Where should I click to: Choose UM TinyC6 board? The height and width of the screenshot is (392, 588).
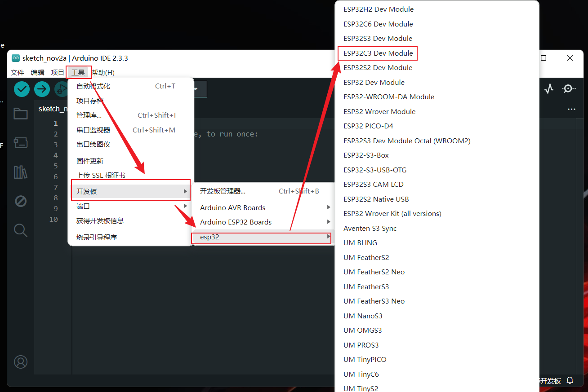(x=361, y=374)
